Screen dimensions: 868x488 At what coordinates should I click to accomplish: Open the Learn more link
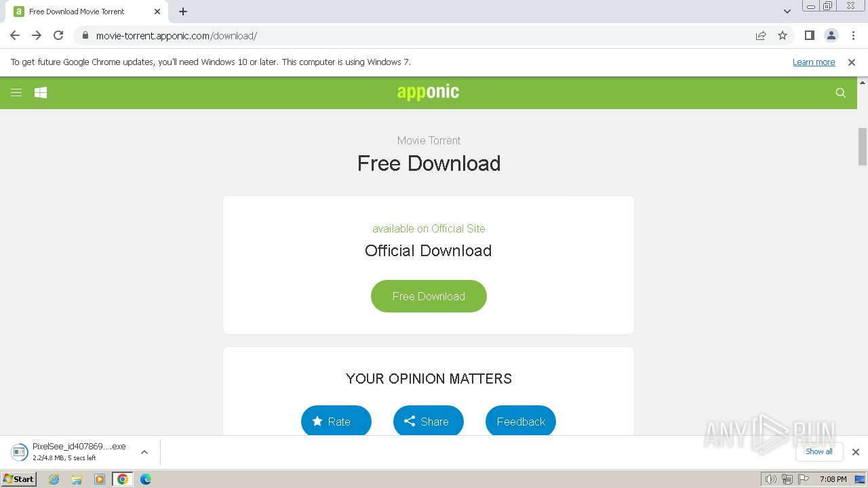(814, 62)
